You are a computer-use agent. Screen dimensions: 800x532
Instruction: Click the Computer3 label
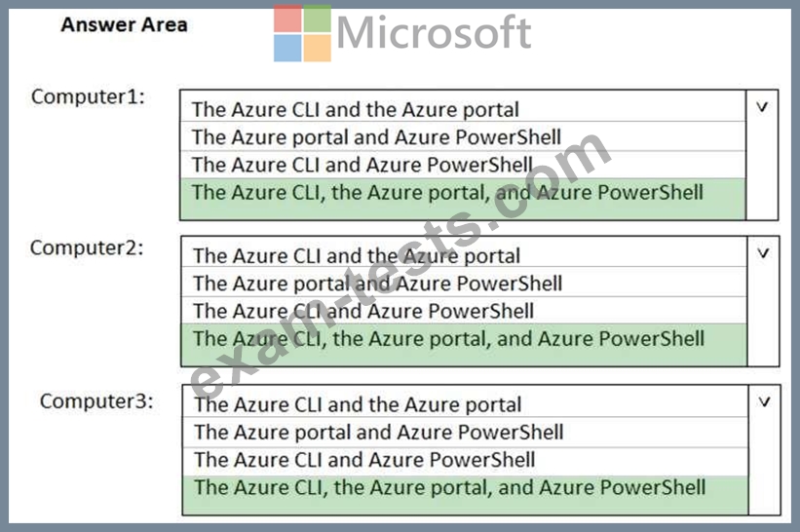96,401
